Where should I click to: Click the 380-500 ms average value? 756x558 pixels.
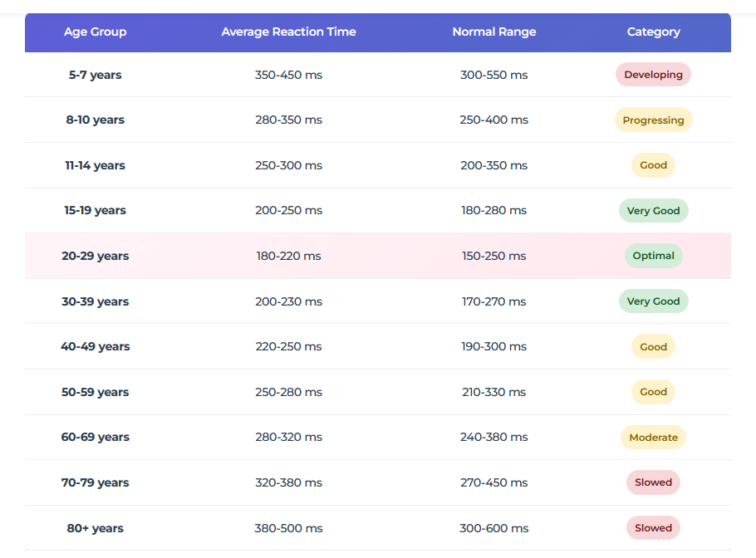click(288, 528)
